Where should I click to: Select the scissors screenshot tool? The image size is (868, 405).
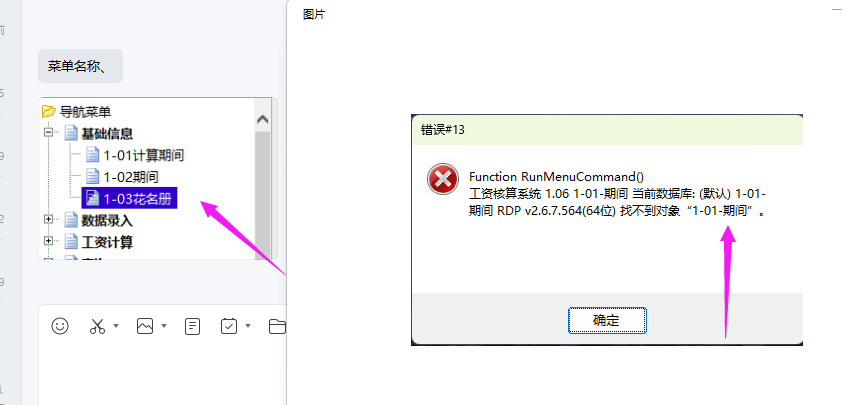pos(97,326)
